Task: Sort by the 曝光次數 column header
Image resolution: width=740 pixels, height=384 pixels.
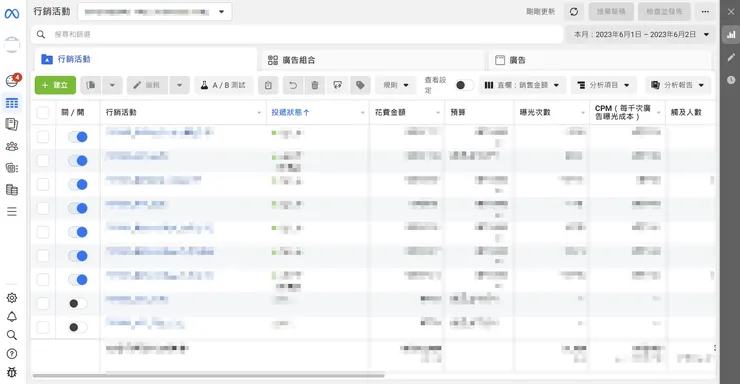Action: [535, 112]
